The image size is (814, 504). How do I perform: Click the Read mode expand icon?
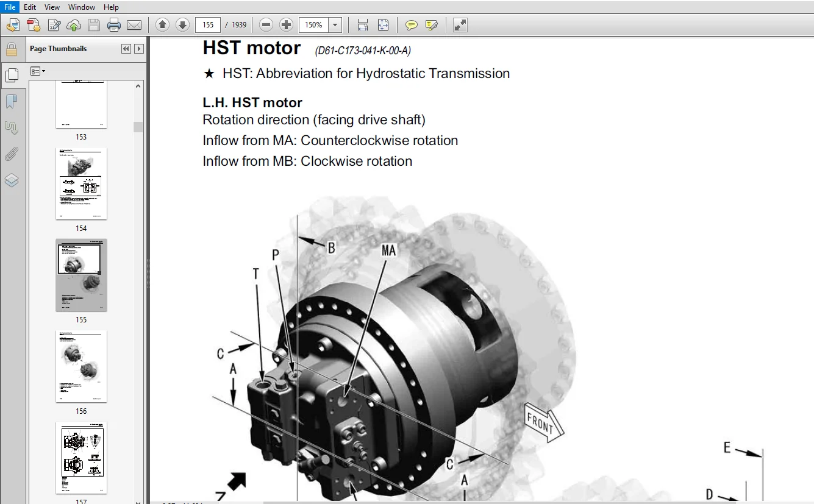click(460, 25)
